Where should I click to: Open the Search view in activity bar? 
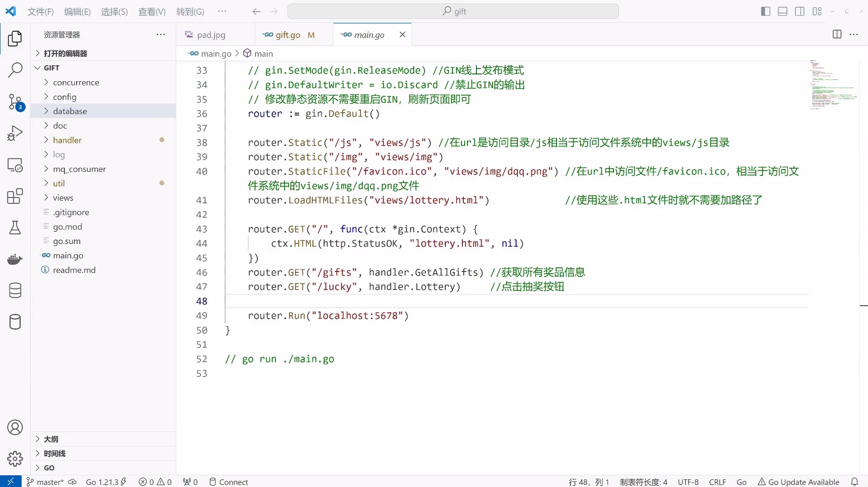pos(15,70)
